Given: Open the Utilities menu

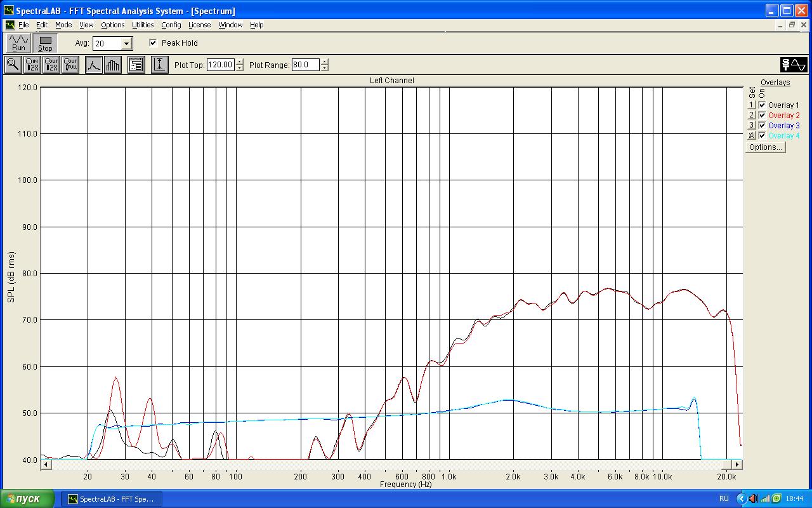Looking at the screenshot, I should coord(143,25).
